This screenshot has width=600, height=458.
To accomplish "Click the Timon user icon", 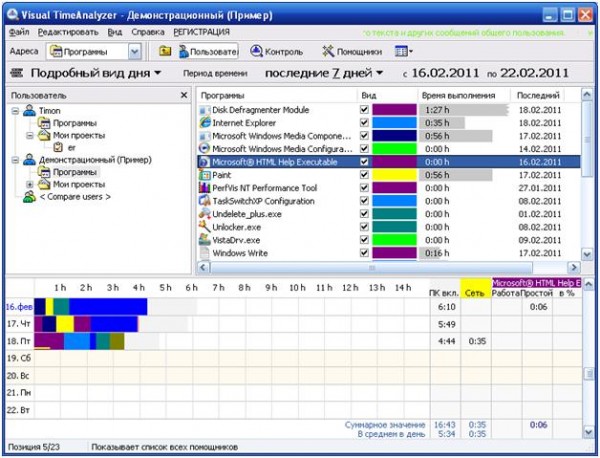I will pos(29,111).
